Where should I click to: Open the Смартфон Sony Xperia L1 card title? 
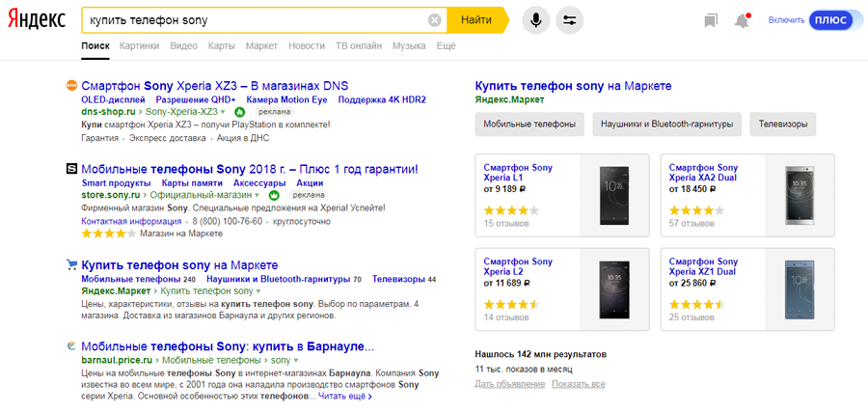(x=518, y=173)
